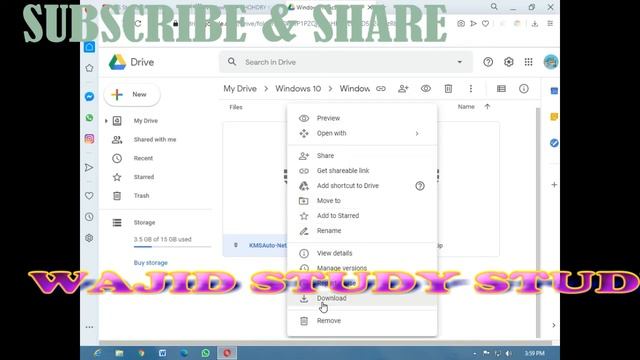Open browser sidebar heart bookmarks
The width and height of the screenshot is (640, 360).
point(89,196)
